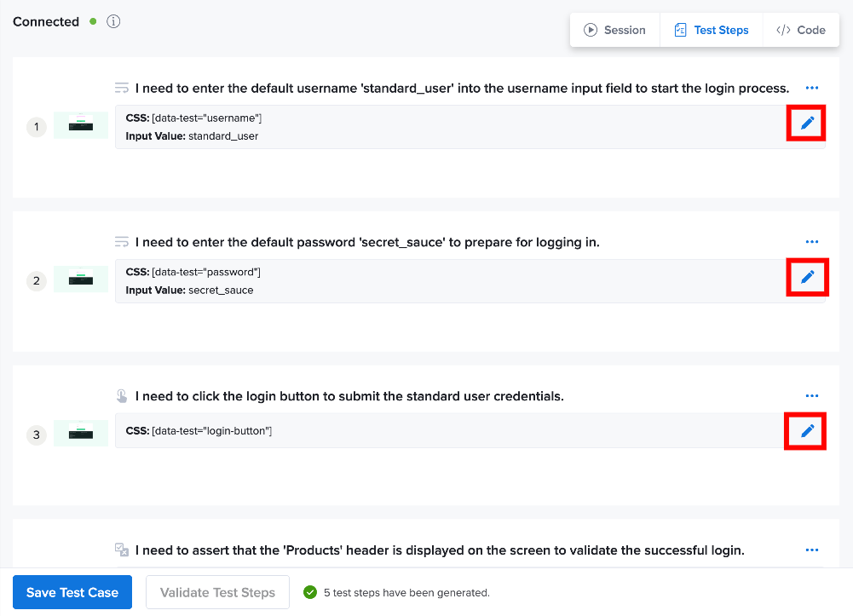Screen dimensions: 853x616
Task: Open the three-dot menu for step 4
Action: (x=811, y=550)
